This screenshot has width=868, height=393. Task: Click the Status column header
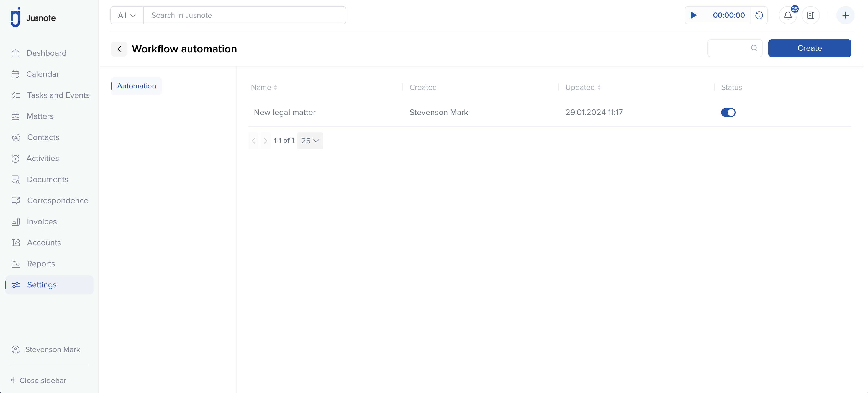[731, 87]
